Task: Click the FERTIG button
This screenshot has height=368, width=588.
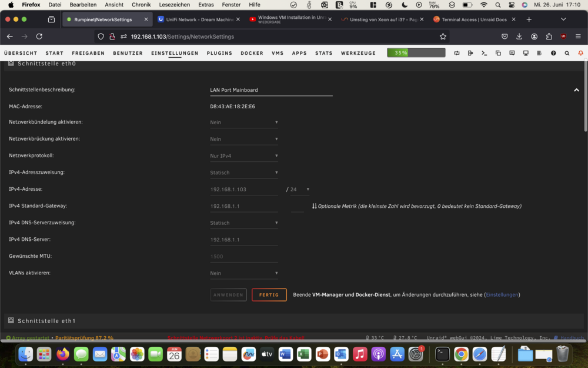Action: (x=269, y=295)
